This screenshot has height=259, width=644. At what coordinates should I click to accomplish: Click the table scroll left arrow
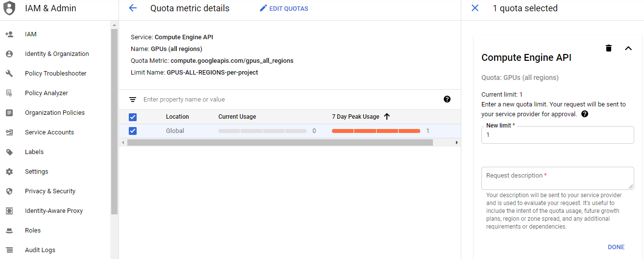122,142
